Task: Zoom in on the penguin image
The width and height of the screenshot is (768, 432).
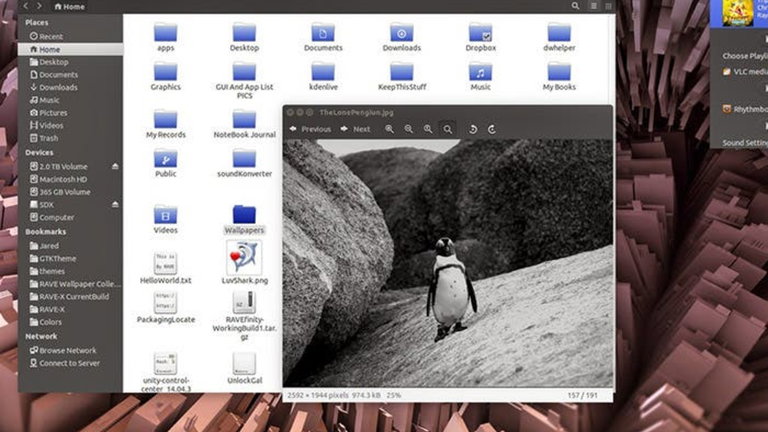Action: (389, 129)
